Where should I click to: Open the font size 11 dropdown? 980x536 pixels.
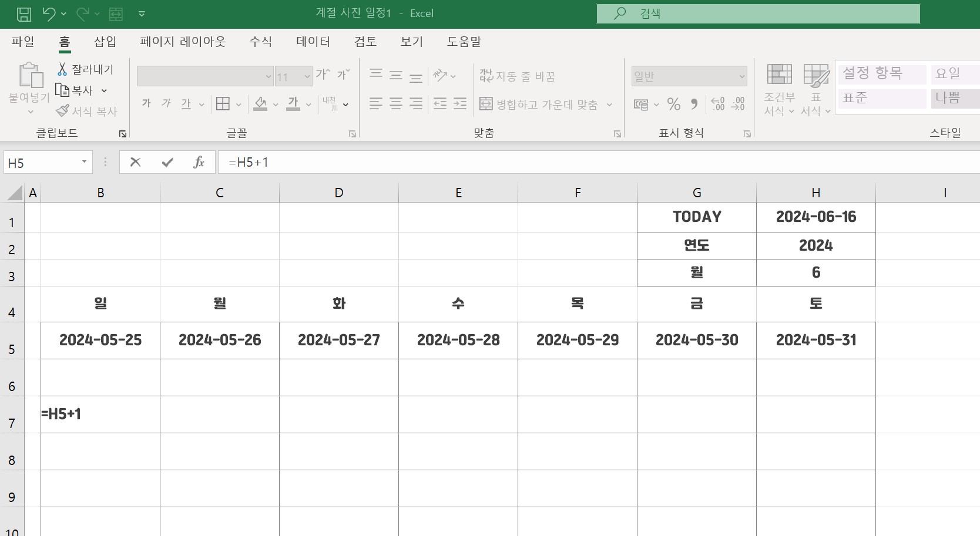point(307,76)
